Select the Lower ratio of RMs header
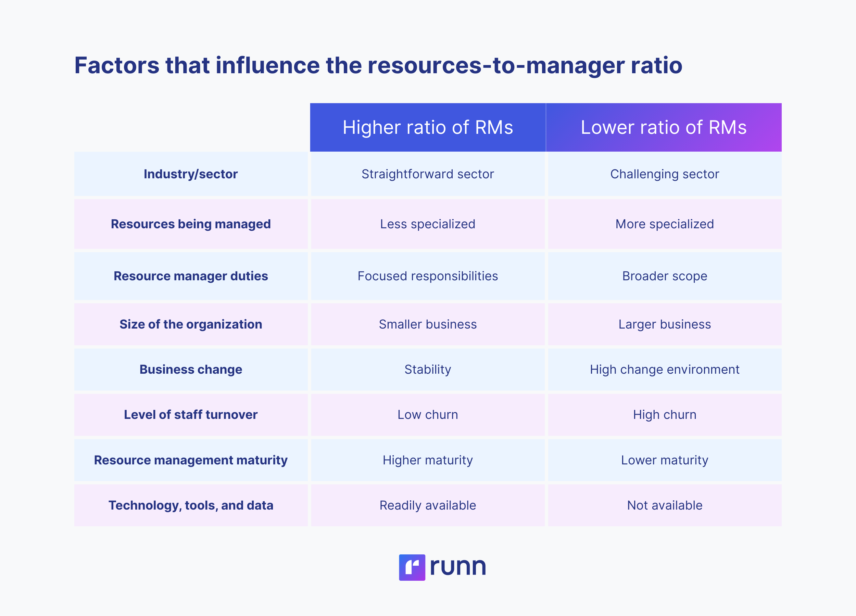This screenshot has width=856, height=616. pos(664,128)
